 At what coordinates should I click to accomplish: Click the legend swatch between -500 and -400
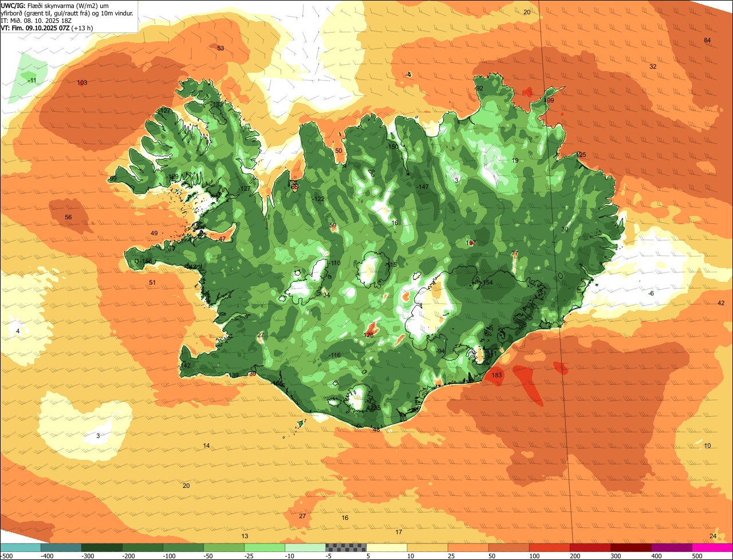[20, 547]
